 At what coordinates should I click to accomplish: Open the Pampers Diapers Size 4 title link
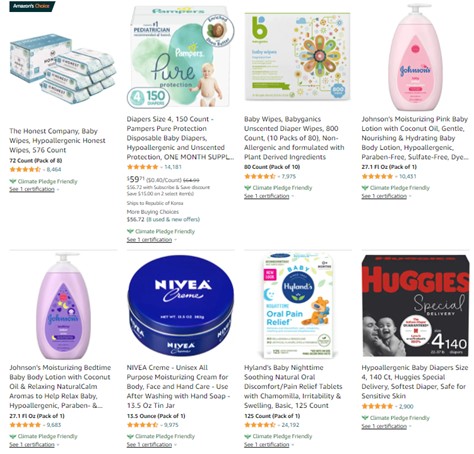[180, 138]
